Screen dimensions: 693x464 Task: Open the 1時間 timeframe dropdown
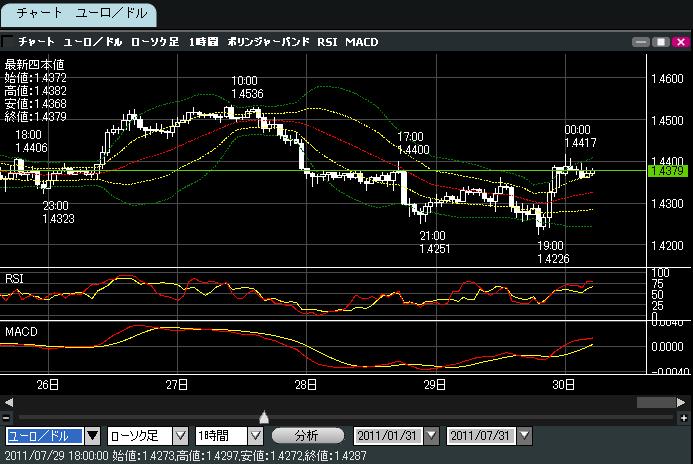coord(255,436)
